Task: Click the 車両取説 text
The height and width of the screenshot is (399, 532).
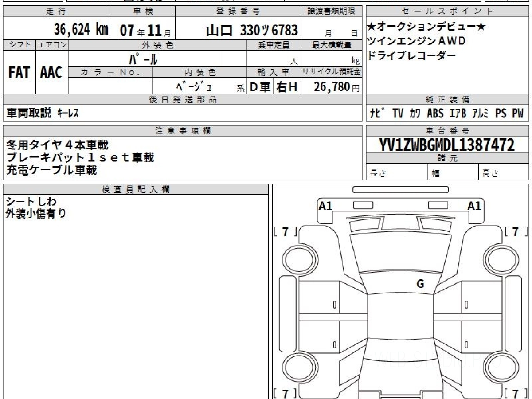Action: click(x=29, y=113)
